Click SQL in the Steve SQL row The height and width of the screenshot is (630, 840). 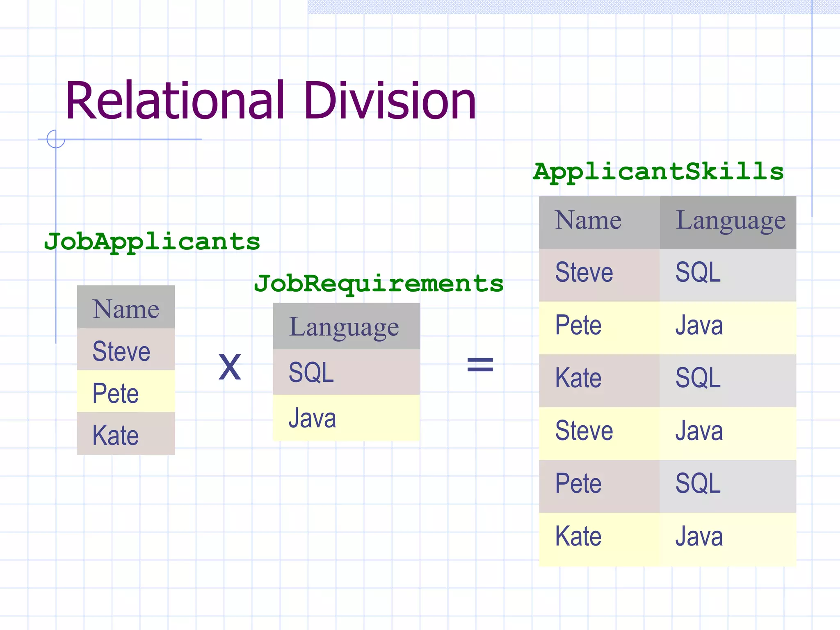(728, 275)
